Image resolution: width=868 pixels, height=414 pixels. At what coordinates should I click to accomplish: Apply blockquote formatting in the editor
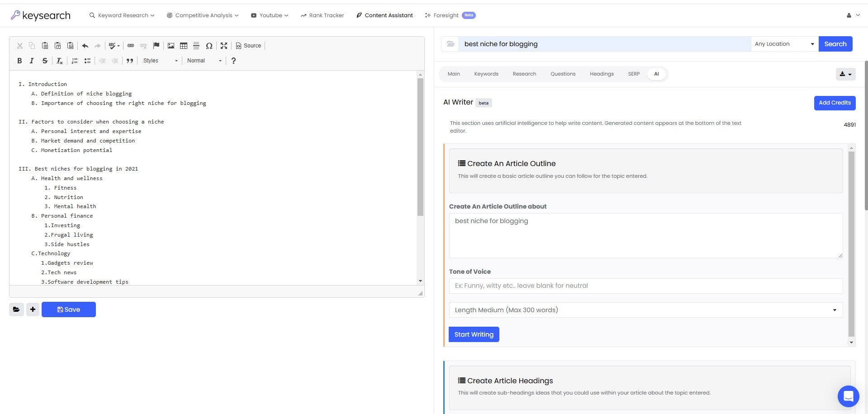130,61
